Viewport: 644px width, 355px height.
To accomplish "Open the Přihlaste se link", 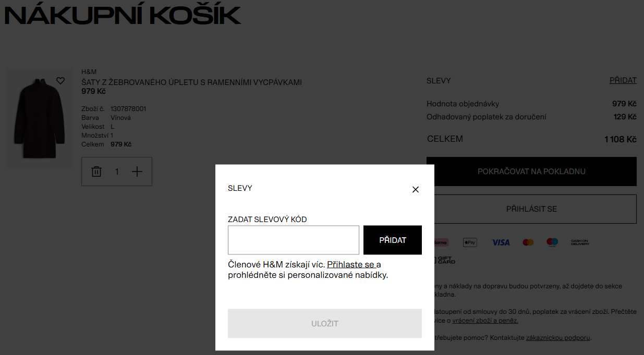I will coord(350,264).
